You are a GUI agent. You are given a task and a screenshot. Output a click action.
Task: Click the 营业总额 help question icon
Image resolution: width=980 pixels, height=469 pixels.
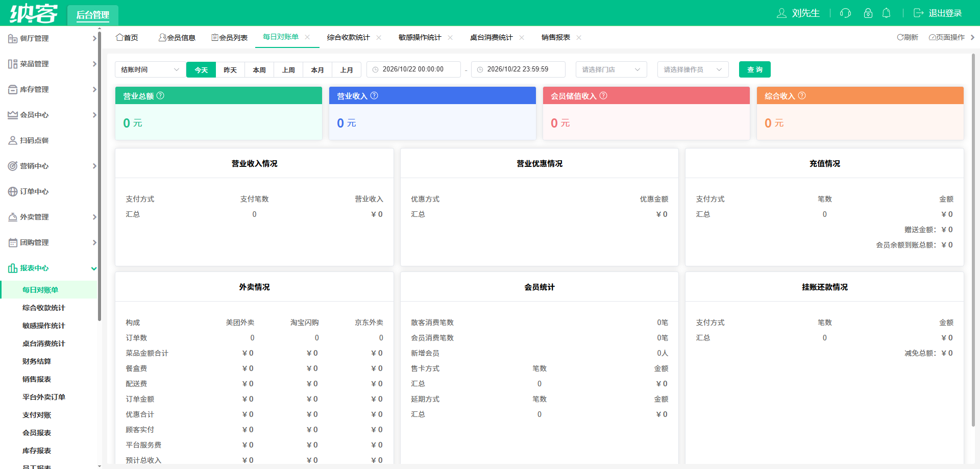(x=160, y=95)
